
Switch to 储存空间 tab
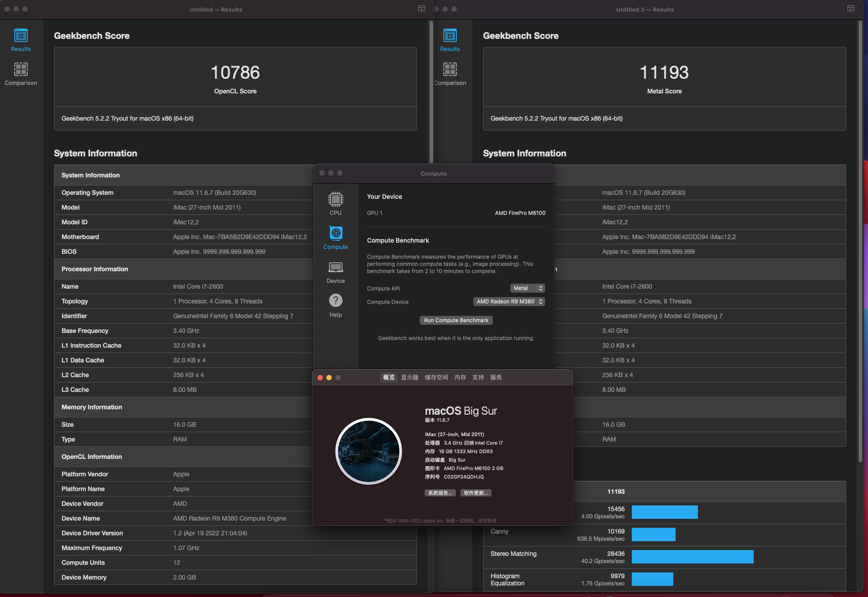[436, 378]
